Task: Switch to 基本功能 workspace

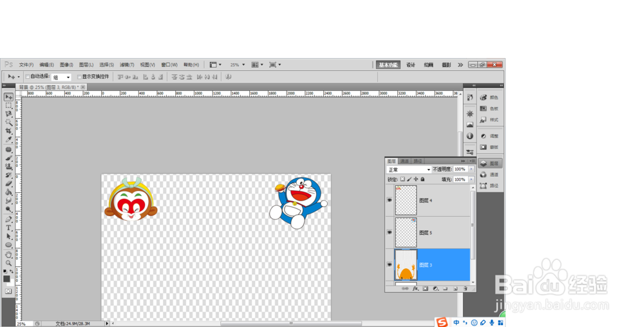Action: (388, 65)
